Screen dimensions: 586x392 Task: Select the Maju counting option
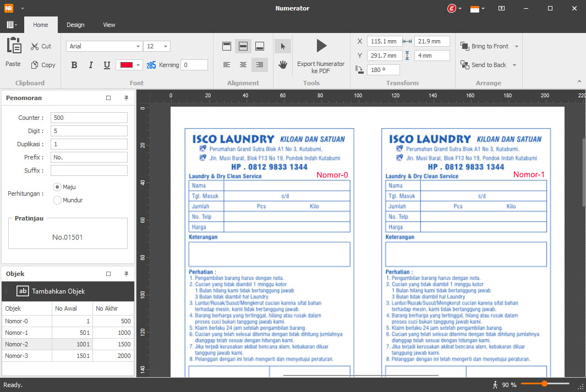(57, 187)
